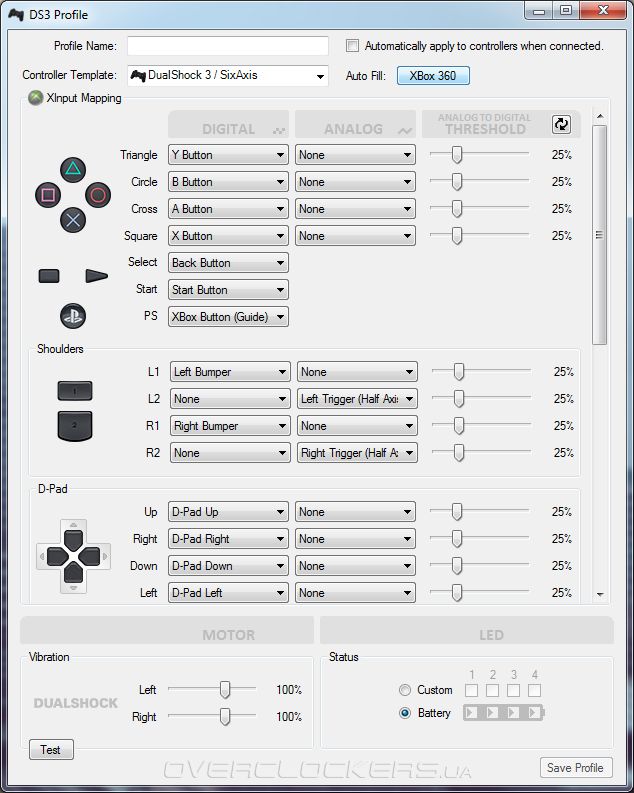
Task: Click the Profile Name input field
Action: pyautogui.click(x=228, y=46)
